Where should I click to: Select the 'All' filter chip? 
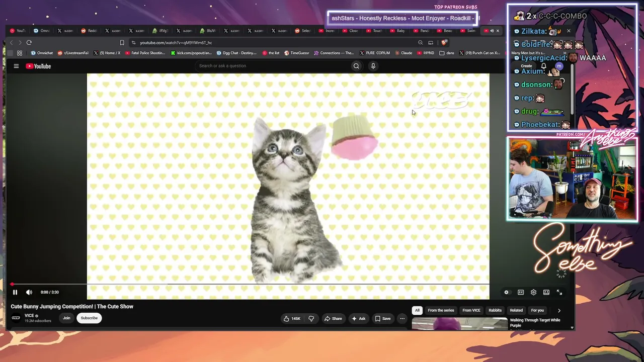(x=417, y=310)
